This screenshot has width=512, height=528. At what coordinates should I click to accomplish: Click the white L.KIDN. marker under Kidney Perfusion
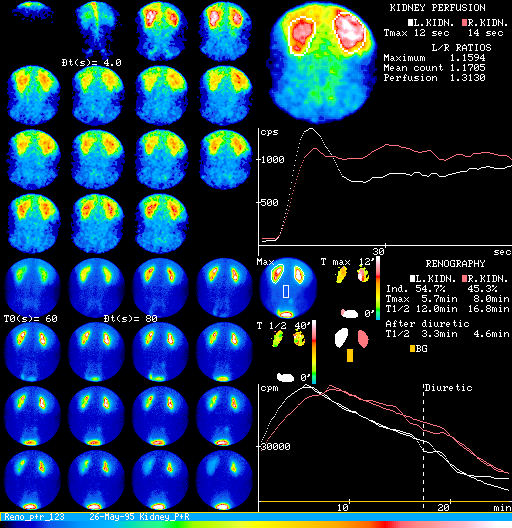pyautogui.click(x=410, y=23)
